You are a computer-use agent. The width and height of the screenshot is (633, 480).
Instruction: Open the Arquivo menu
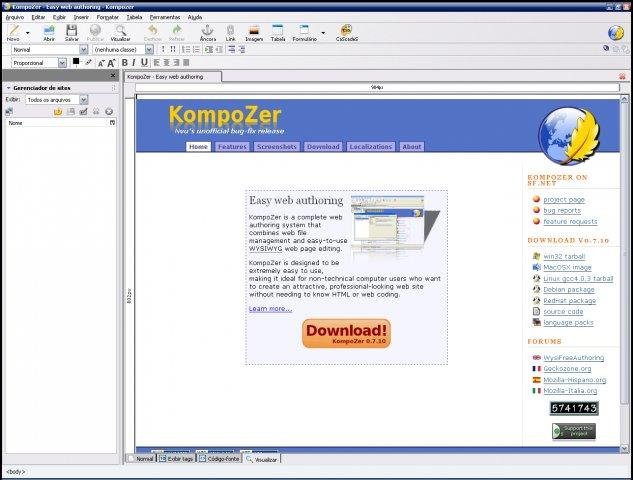coord(15,17)
